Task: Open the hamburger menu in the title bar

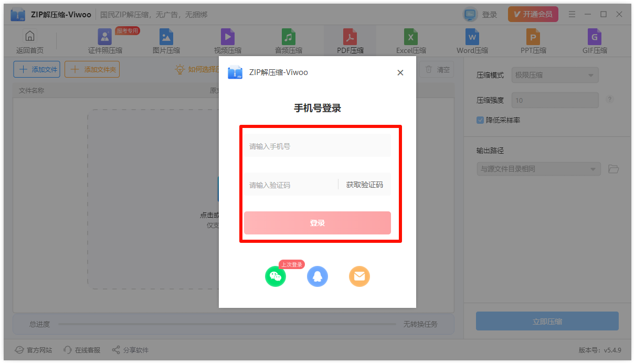Action: 572,14
